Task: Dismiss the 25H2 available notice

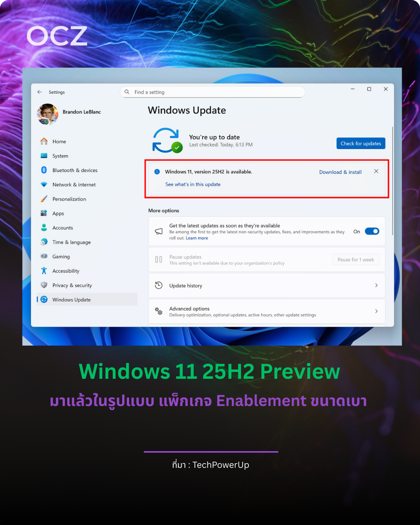Action: (x=376, y=171)
